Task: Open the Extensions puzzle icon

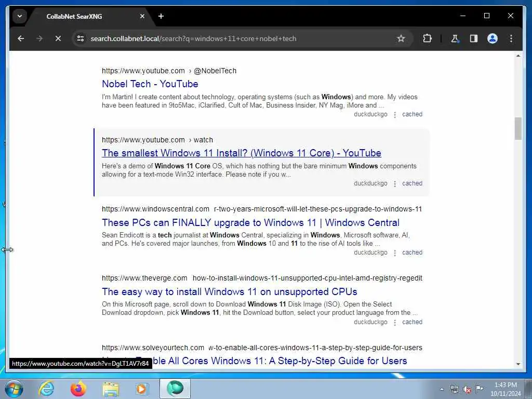Action: pyautogui.click(x=427, y=38)
